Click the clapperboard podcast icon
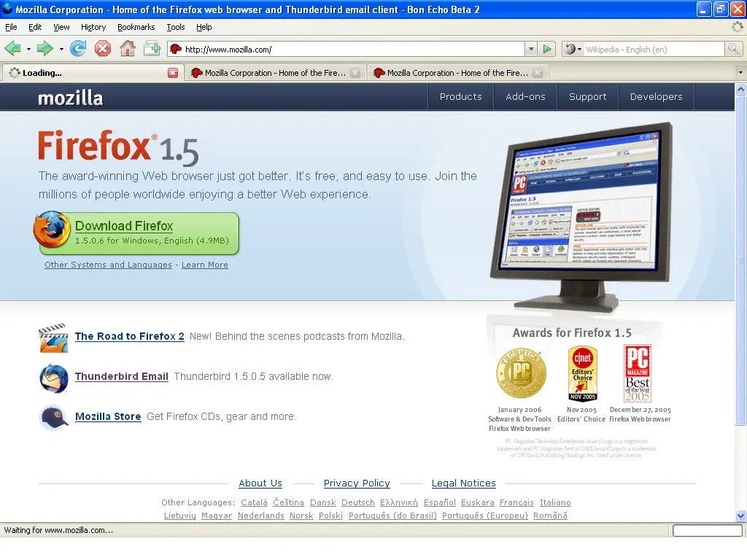Viewport: 747px width, 560px height. coord(53,338)
